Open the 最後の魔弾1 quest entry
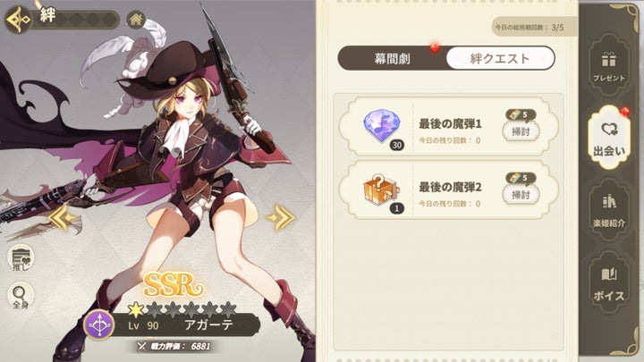The width and height of the screenshot is (644, 362). coord(448,127)
